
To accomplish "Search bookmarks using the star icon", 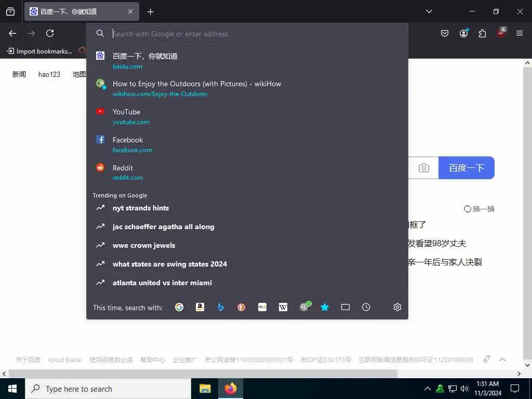I will pyautogui.click(x=325, y=307).
